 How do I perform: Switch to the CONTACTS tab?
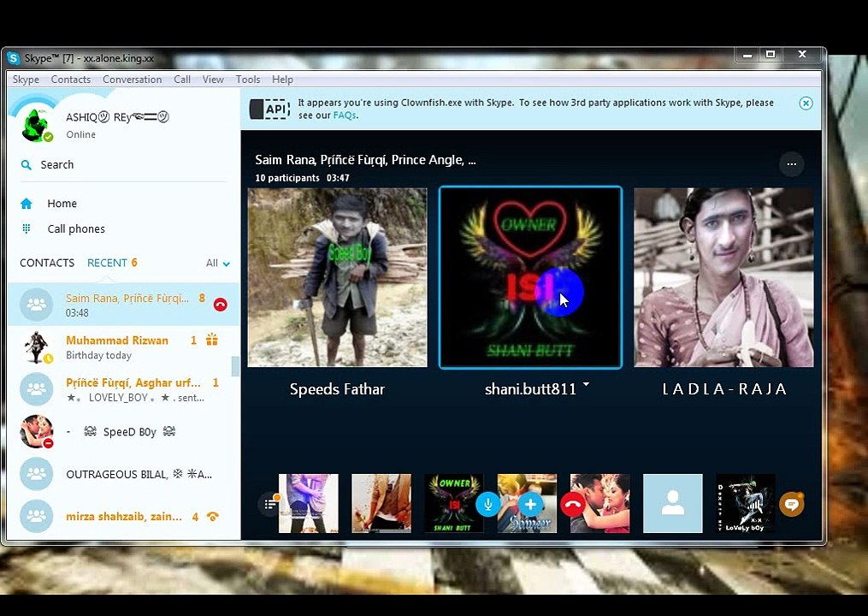[47, 263]
